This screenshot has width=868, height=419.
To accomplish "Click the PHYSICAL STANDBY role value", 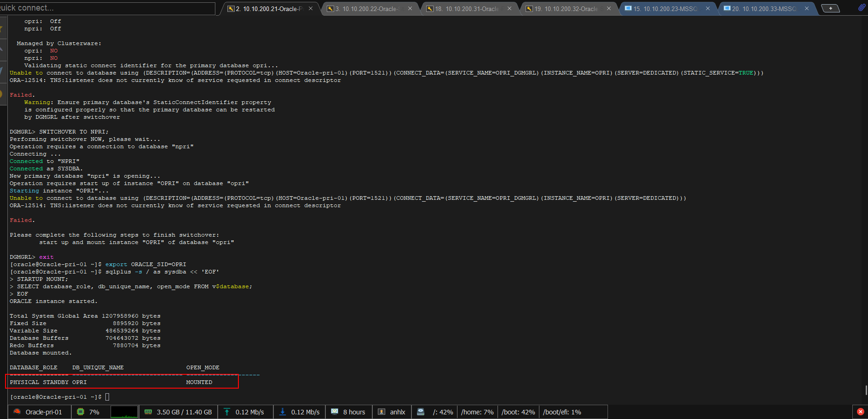I will pos(39,382).
